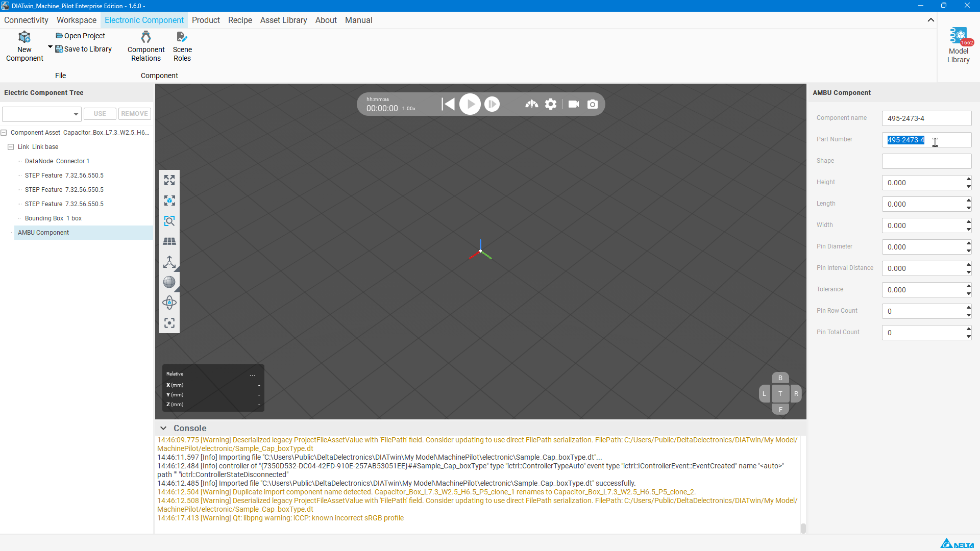Viewport: 980px width, 551px height.
Task: Open the Model Library
Action: coord(959,45)
